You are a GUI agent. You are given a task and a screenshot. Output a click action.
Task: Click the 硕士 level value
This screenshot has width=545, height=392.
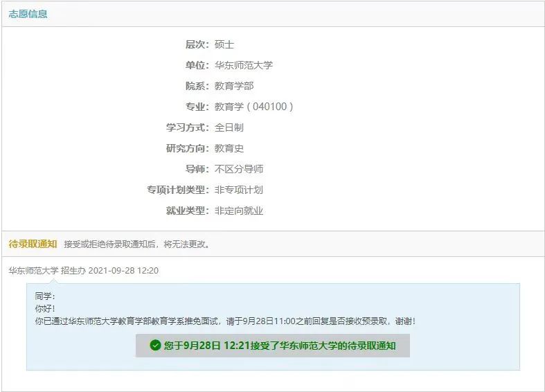(x=224, y=44)
